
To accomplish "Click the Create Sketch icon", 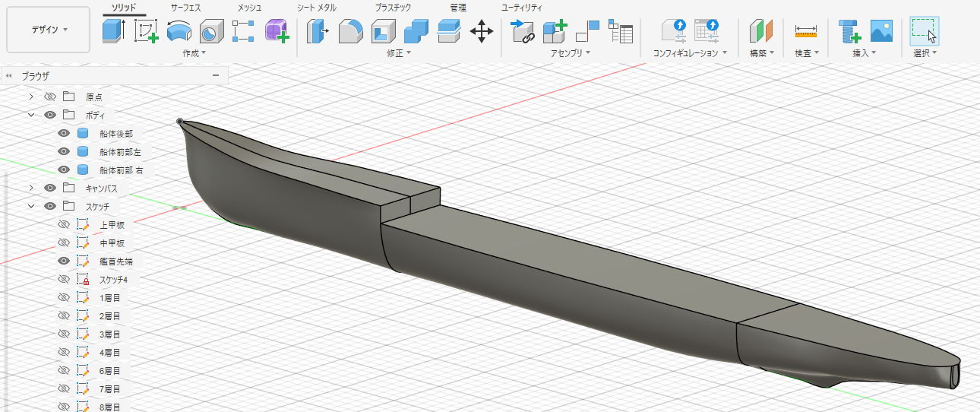I will click(x=146, y=32).
